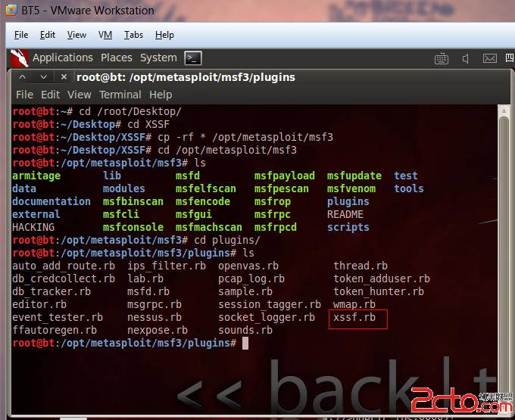
Task: Open VMware File menu
Action: coord(21,35)
